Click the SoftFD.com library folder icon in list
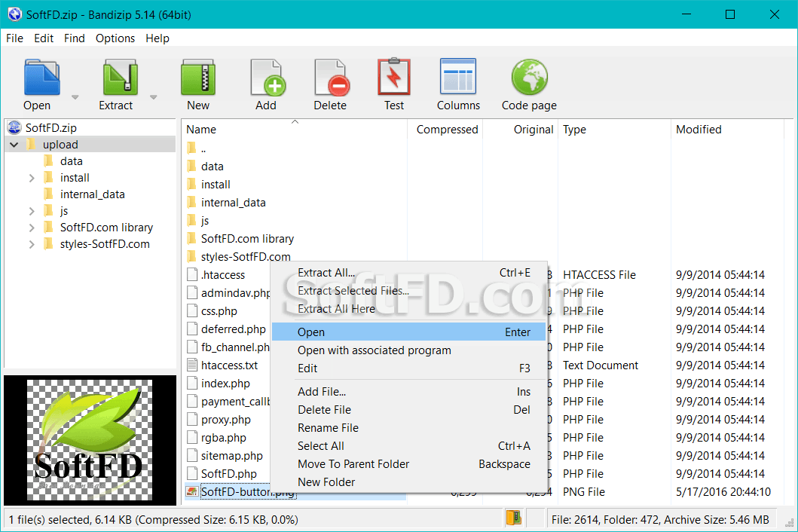Viewport: 798px width, 532px height. point(192,238)
